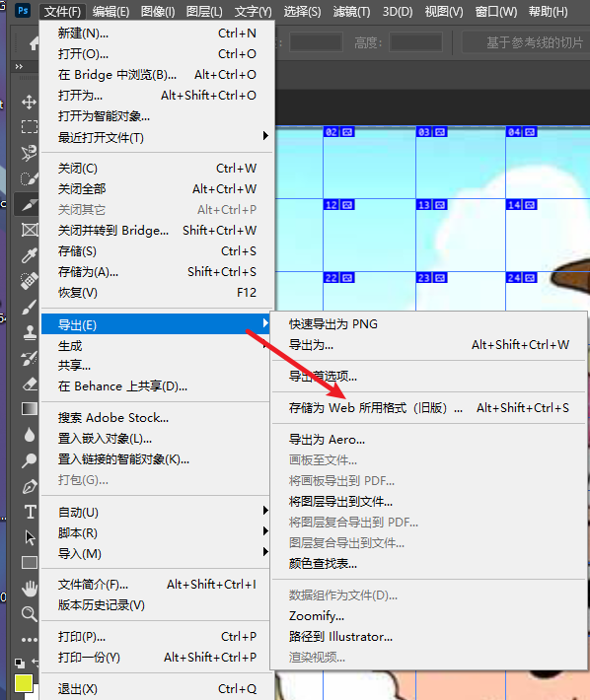Select the Pen tool
The image size is (590, 700).
pos(29,486)
